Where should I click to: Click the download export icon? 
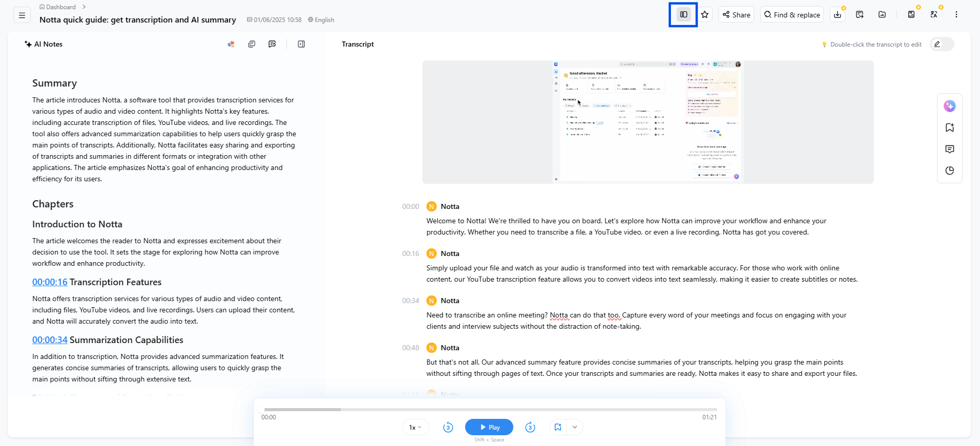pyautogui.click(x=838, y=15)
